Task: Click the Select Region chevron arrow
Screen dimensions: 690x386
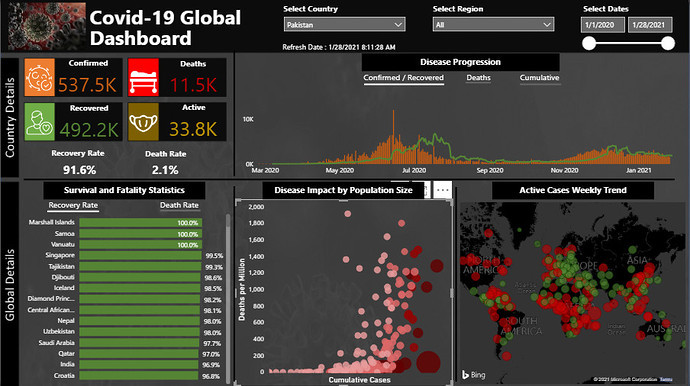Action: coord(547,25)
